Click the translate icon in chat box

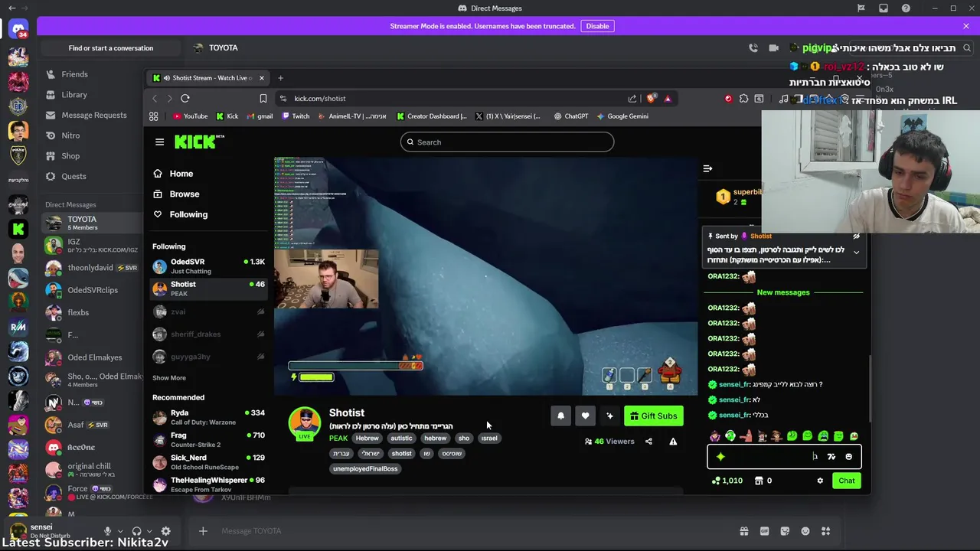[831, 457]
